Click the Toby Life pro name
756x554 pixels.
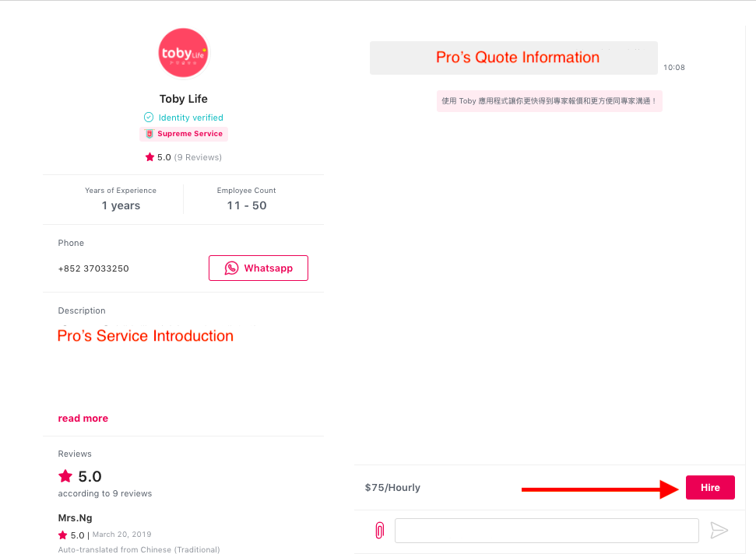click(x=184, y=100)
